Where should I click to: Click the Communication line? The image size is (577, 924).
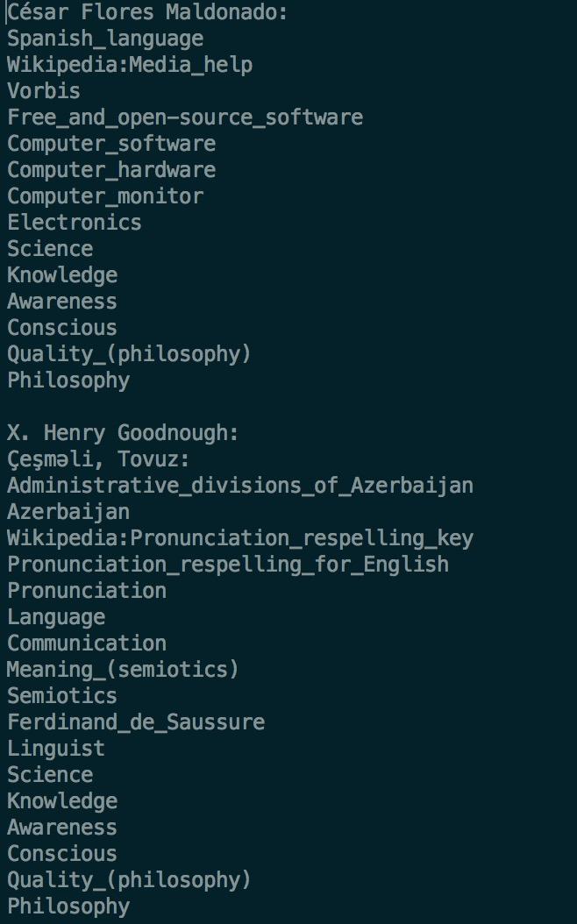(x=87, y=643)
